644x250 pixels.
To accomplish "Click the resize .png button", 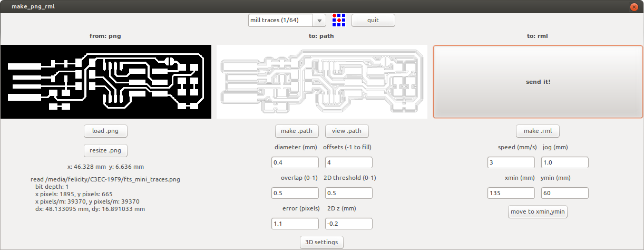I will tap(105, 150).
